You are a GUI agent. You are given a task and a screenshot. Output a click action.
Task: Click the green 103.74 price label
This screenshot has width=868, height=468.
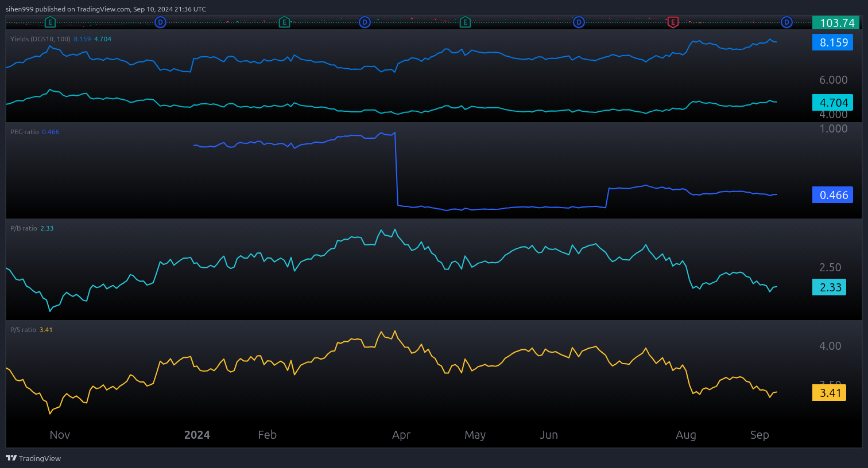(836, 23)
